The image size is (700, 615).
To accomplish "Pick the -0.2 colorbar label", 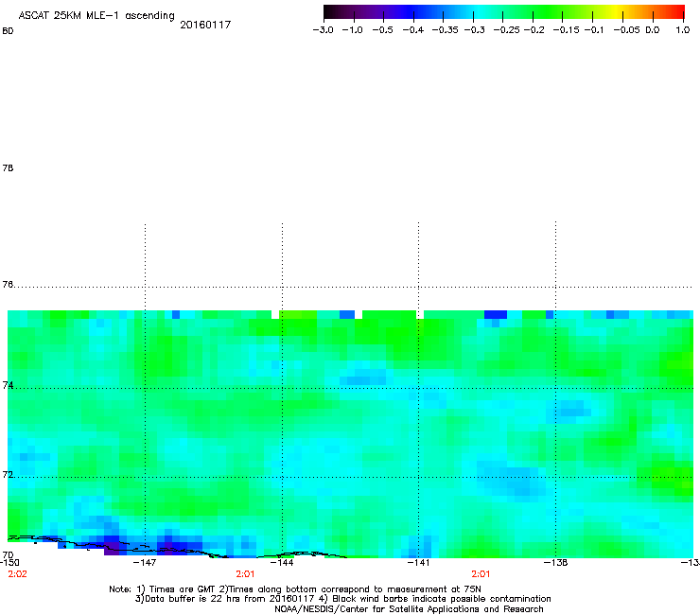I will (x=534, y=30).
